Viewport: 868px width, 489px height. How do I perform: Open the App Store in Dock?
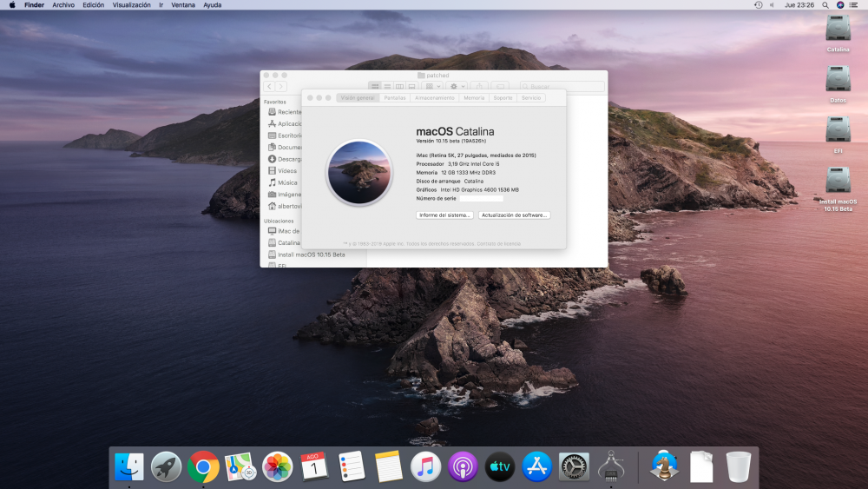point(536,466)
